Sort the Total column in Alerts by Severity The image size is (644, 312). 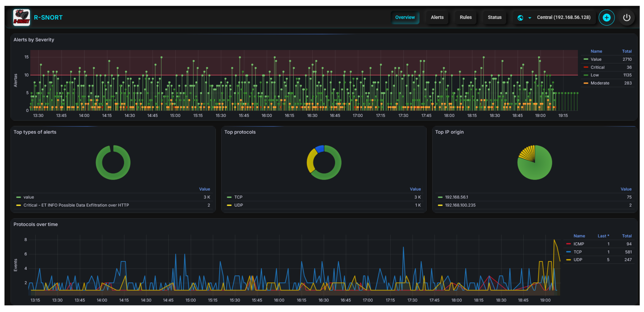point(627,51)
